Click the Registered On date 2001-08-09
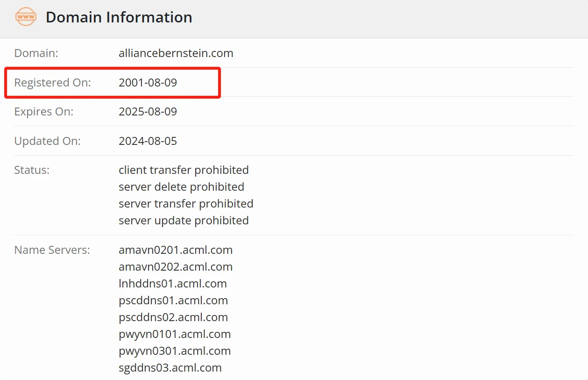The width and height of the screenshot is (588, 380). point(148,83)
